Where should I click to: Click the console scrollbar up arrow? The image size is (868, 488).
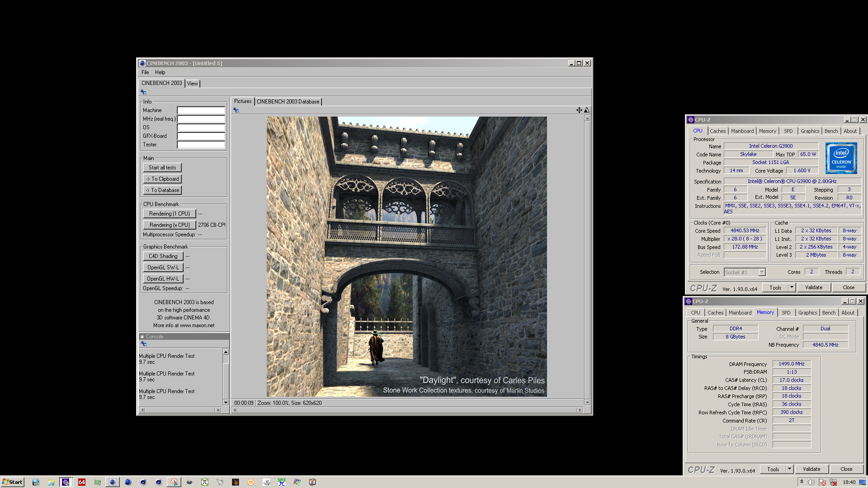tap(226, 352)
